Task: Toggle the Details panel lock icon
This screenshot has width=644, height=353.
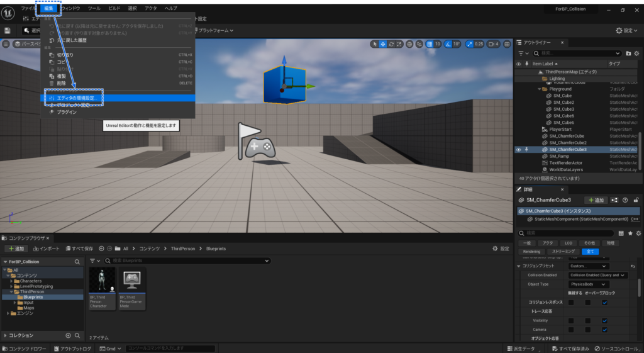Action: [x=636, y=200]
